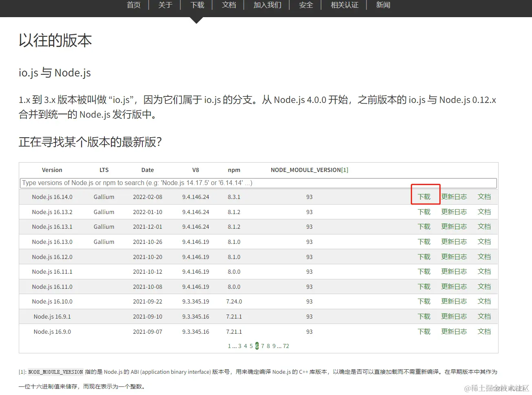Image resolution: width=532 pixels, height=395 pixels.
Task: Select the 2022-01-10 date cell
Action: [148, 212]
